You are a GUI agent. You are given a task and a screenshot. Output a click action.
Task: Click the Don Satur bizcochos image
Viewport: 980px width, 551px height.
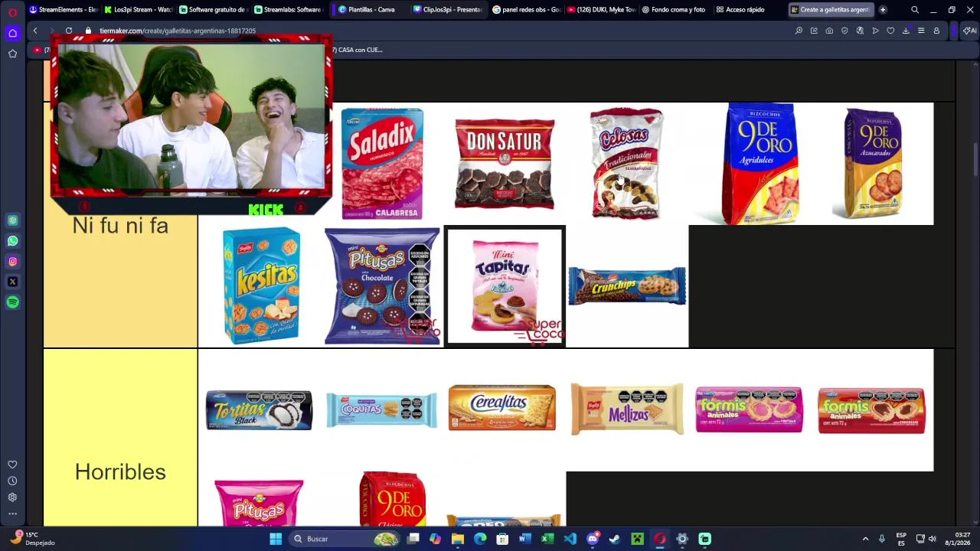[505, 164]
